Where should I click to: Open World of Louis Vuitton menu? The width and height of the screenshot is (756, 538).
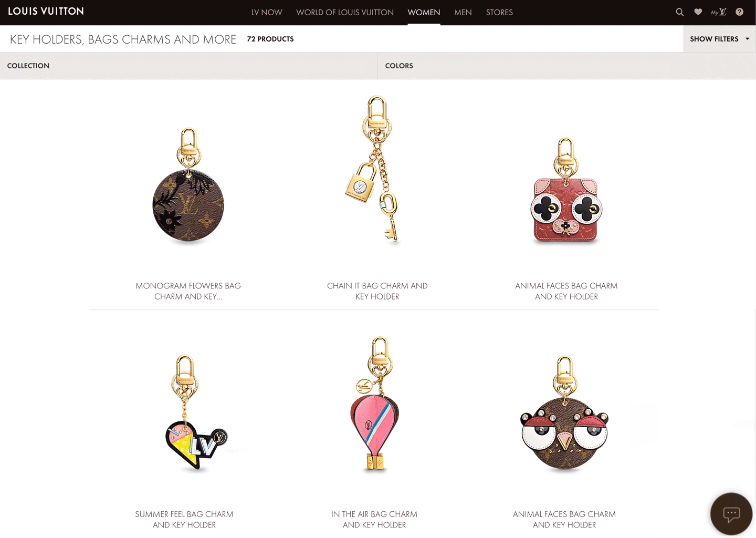tap(345, 12)
